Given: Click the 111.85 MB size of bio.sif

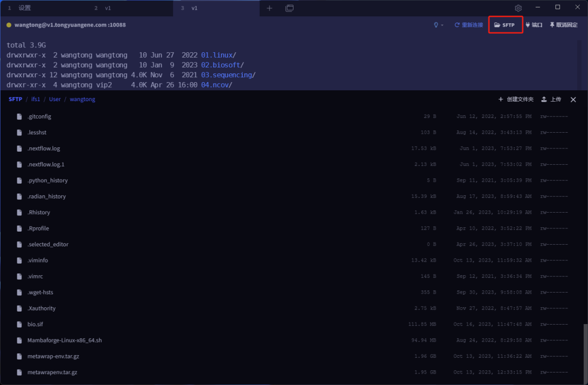Looking at the screenshot, I should [422, 324].
